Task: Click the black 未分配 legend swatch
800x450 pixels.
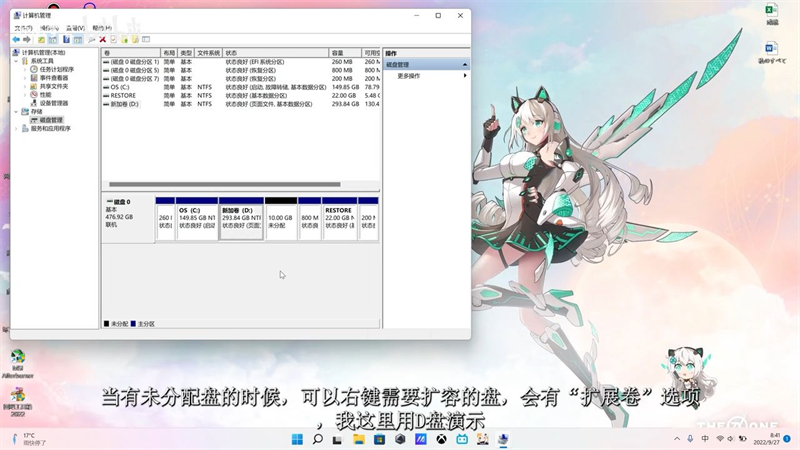Action: coord(107,323)
